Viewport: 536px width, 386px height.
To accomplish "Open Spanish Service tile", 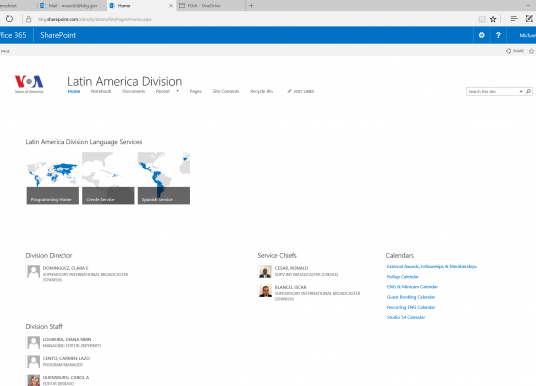I will point(164,178).
